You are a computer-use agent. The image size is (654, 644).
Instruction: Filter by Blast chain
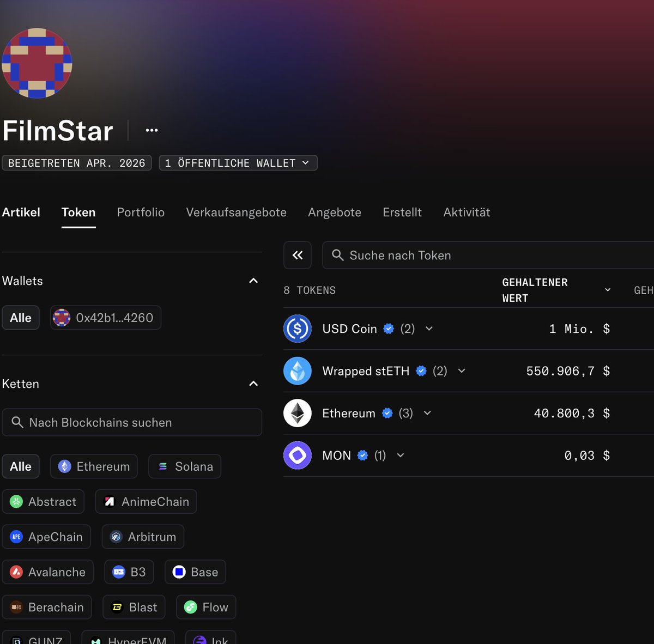(x=134, y=607)
